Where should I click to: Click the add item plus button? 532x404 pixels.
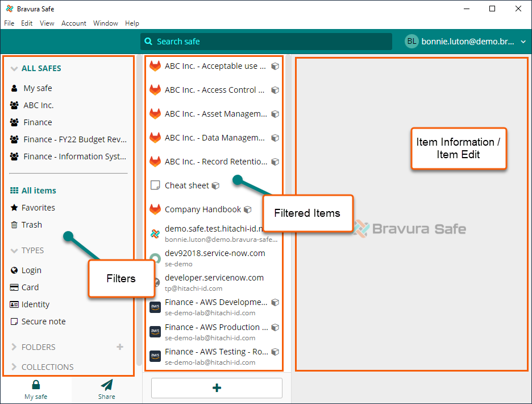coord(217,387)
